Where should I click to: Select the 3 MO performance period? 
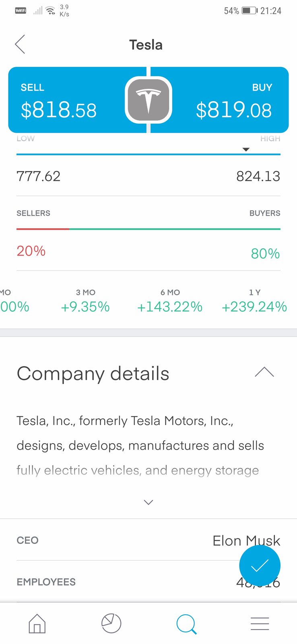click(85, 301)
